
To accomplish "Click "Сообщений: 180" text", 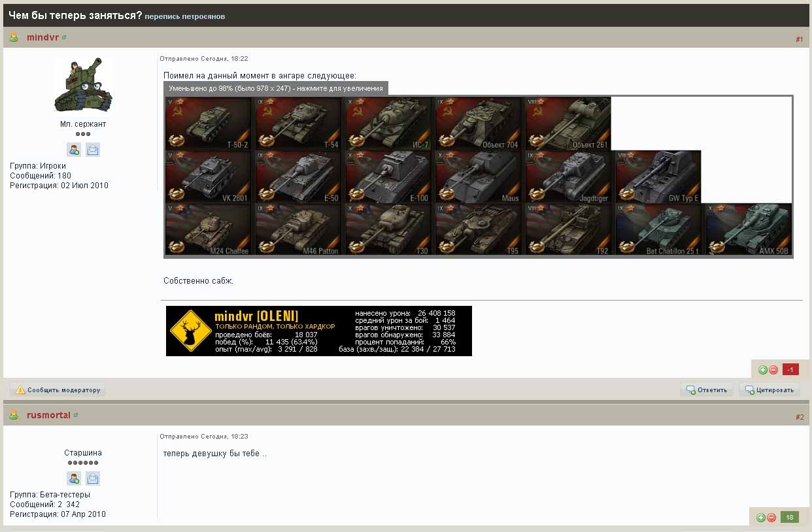I will point(41,176).
